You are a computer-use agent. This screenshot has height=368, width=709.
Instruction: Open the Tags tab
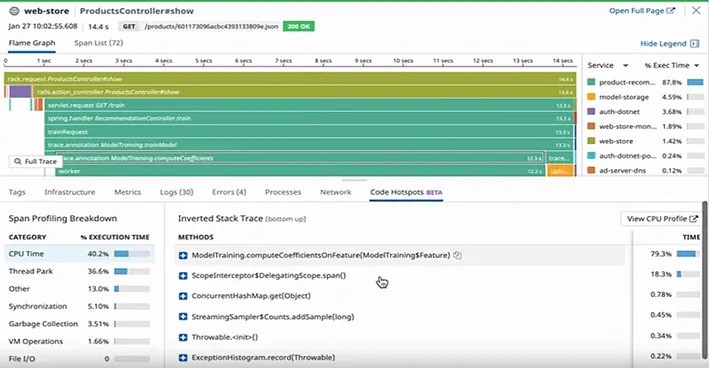pyautogui.click(x=17, y=192)
